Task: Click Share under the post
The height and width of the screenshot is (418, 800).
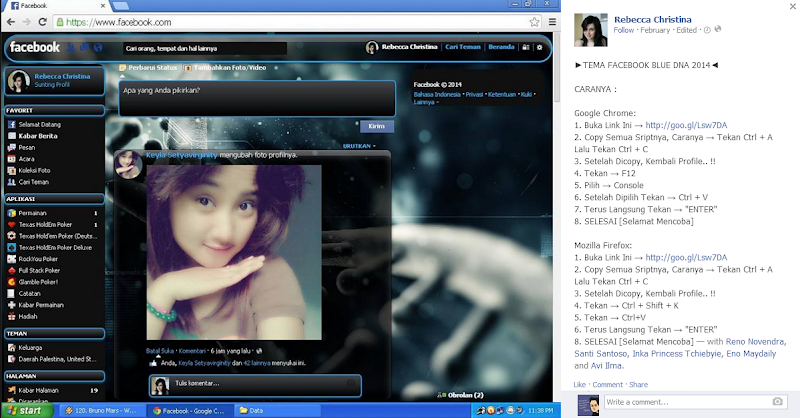Action: tap(638, 385)
